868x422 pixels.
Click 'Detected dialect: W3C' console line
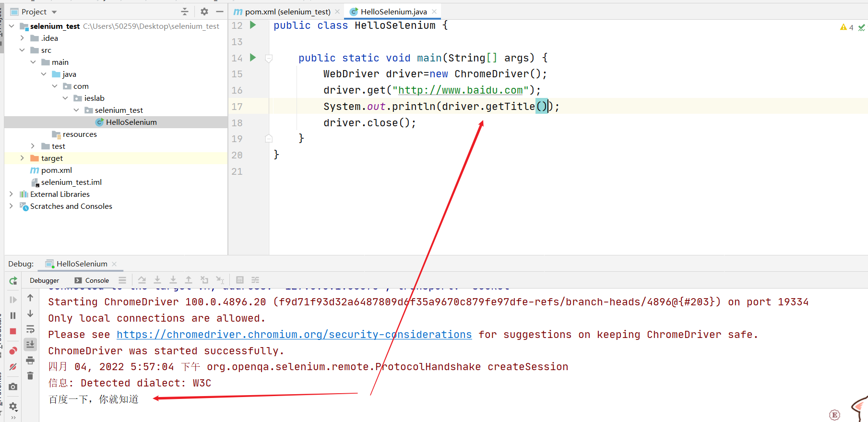(146, 383)
